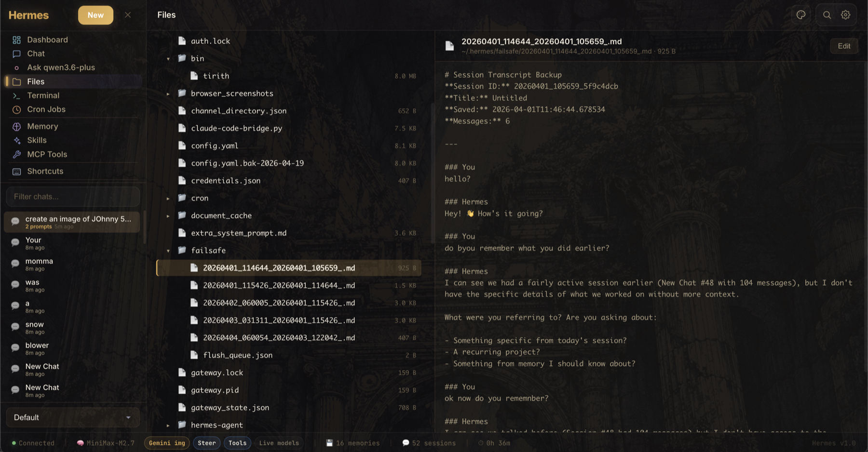Open the chat named 'momma'
Image resolution: width=868 pixels, height=452 pixels.
point(72,264)
